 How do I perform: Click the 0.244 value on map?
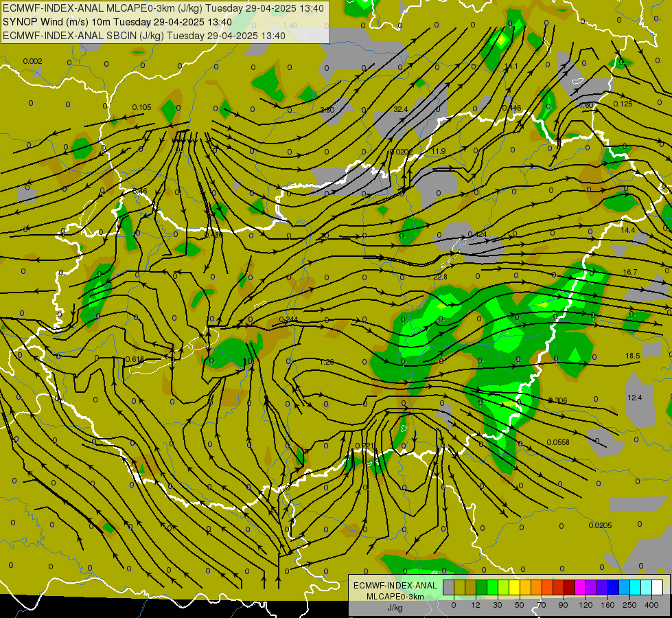tap(288, 319)
